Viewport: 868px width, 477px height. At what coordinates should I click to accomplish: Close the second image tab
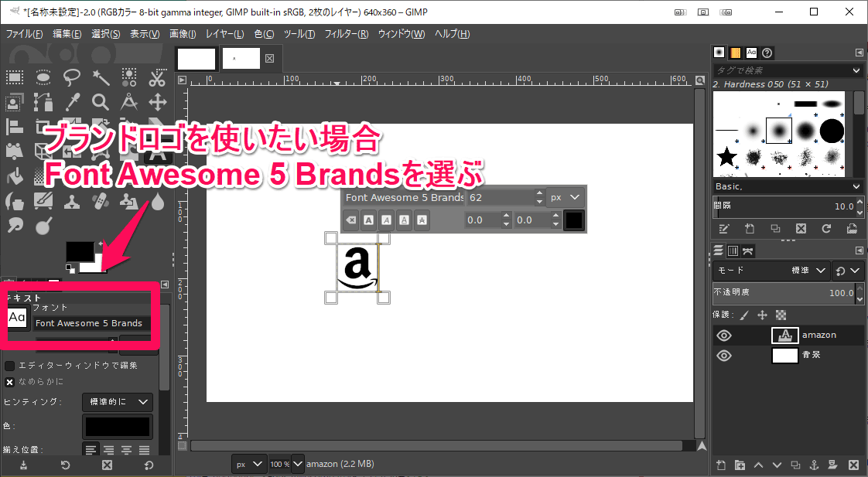tap(269, 58)
